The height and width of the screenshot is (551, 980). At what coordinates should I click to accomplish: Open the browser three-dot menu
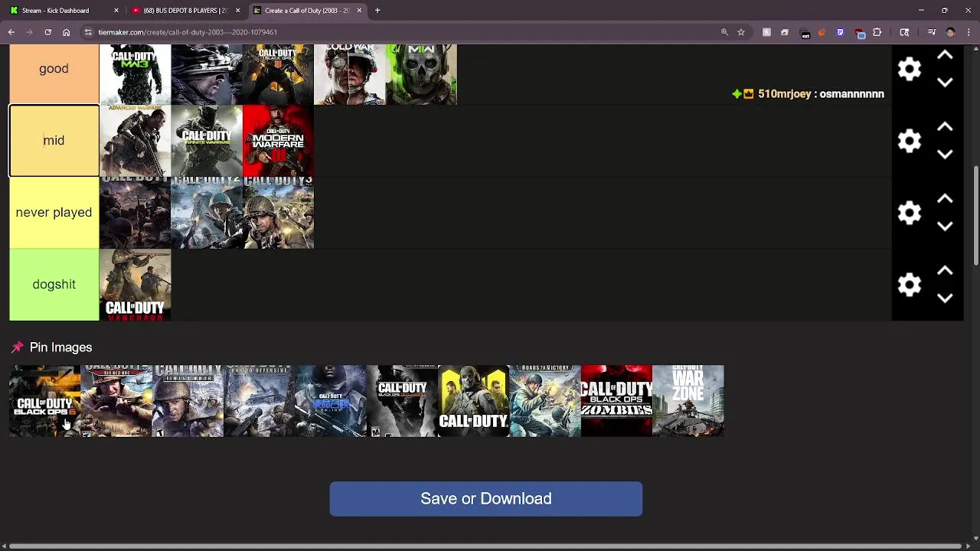pos(969,32)
